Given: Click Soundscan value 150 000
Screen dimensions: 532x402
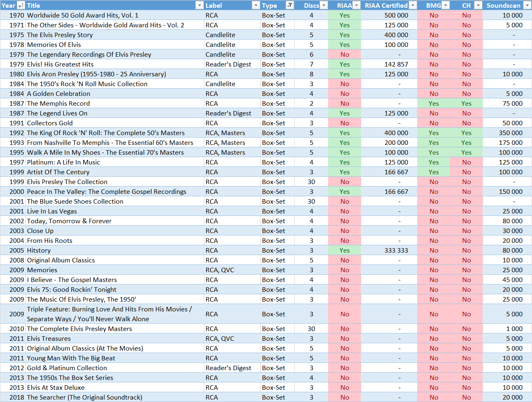Looking at the screenshot, I should [507, 191].
